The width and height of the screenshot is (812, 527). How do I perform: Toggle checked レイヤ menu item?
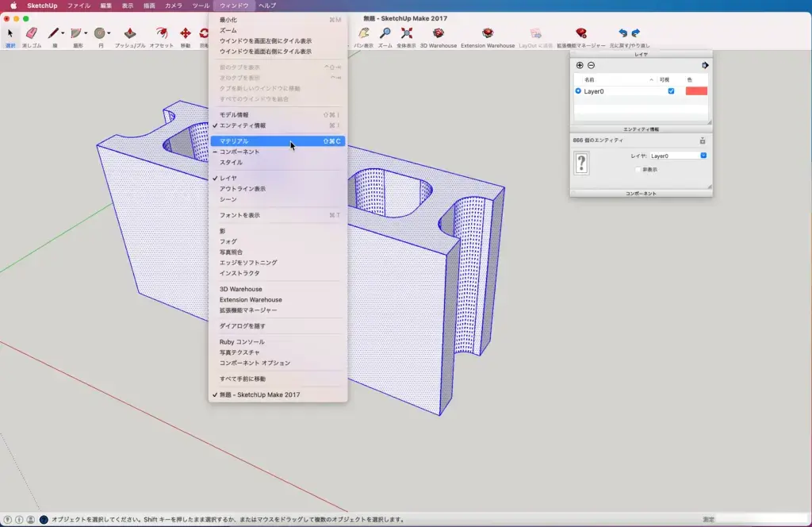pos(278,179)
